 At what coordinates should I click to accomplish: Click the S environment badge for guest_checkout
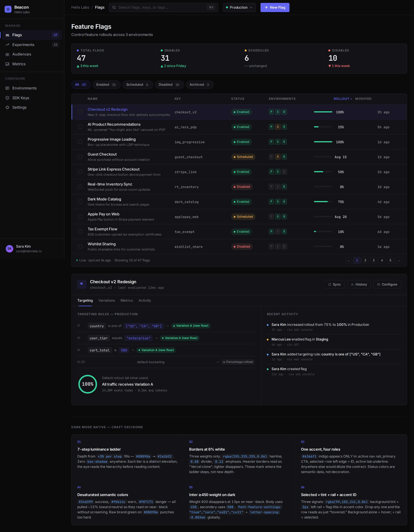pos(278,157)
